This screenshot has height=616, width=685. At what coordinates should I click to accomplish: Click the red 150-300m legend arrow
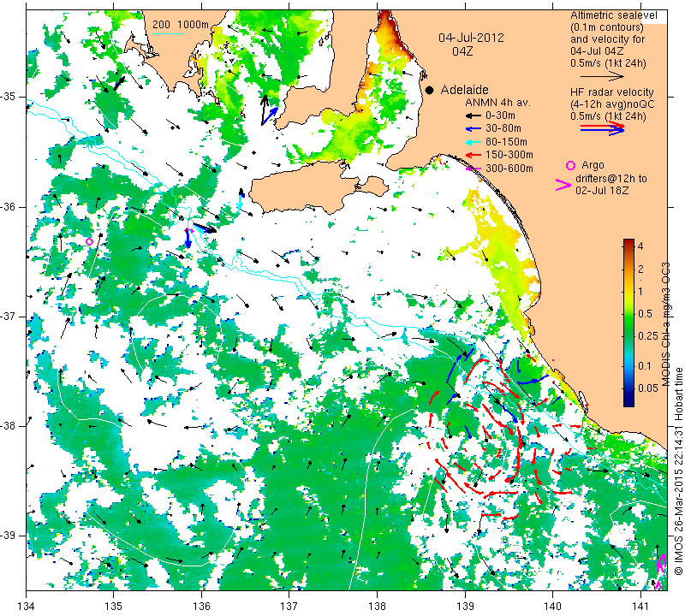tap(473, 155)
